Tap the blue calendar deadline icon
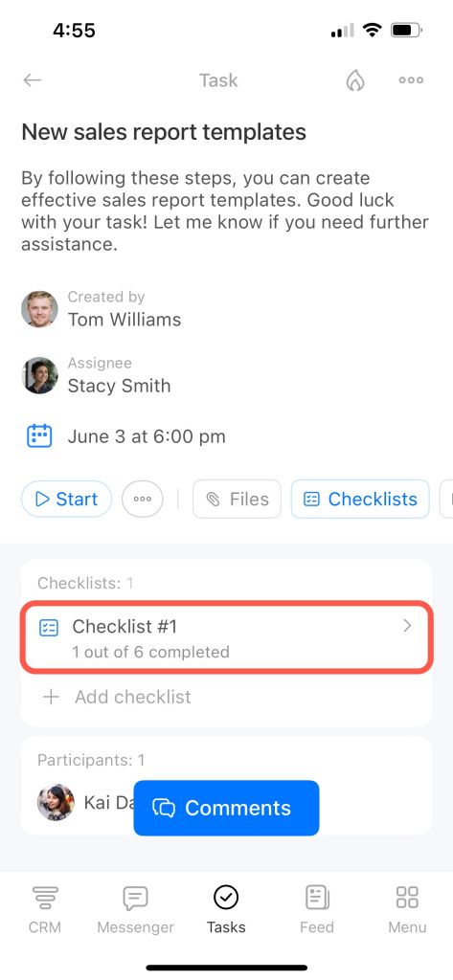Screen dimensions: 453x980 tap(39, 435)
